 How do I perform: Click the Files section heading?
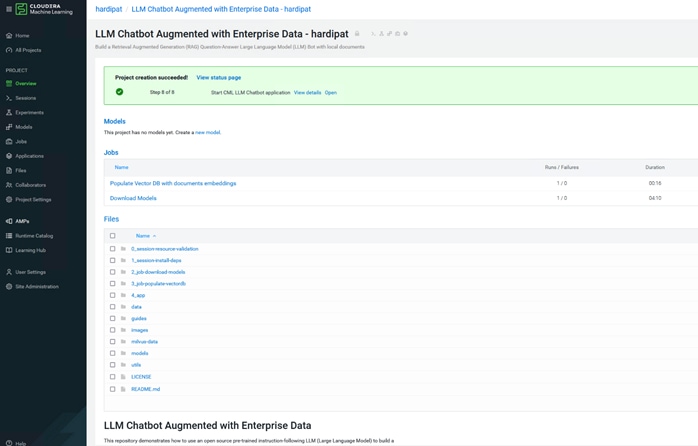coord(111,219)
